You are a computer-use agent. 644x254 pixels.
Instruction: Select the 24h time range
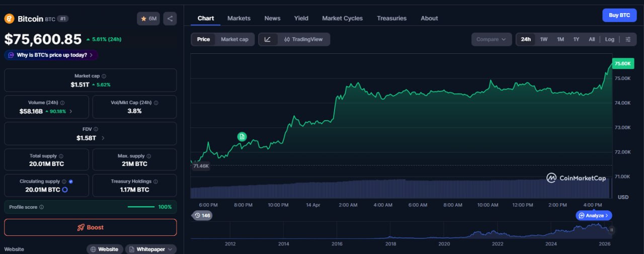click(526, 39)
